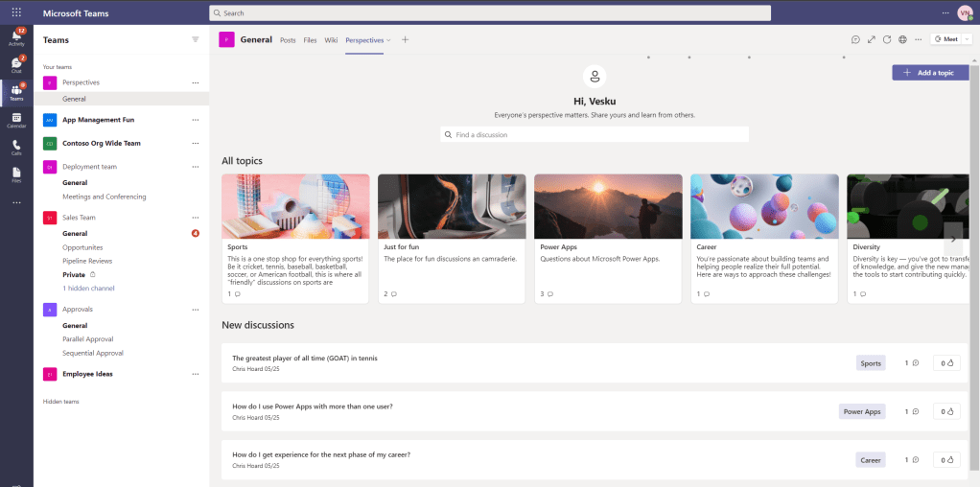Open the Meet button dropdown arrow

click(x=966, y=39)
